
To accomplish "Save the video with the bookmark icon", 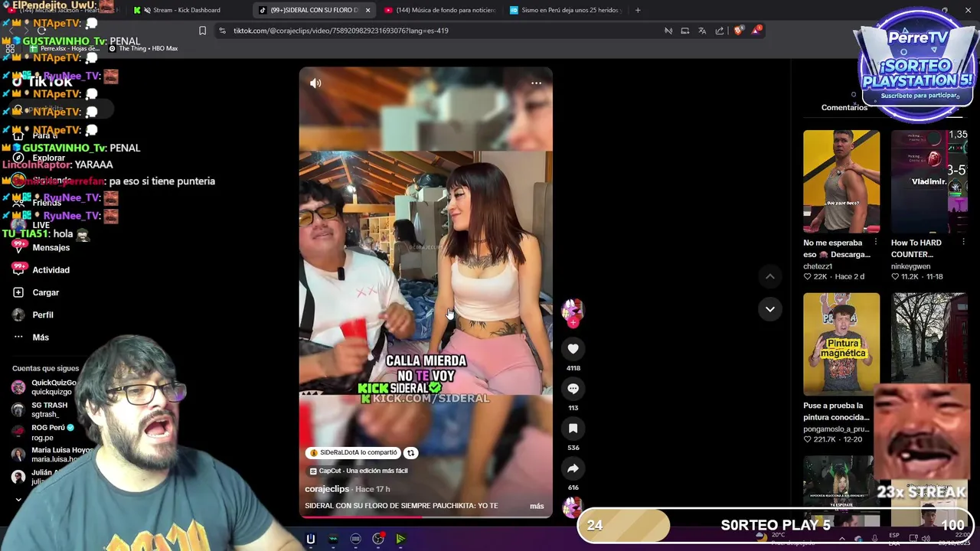I will (573, 429).
